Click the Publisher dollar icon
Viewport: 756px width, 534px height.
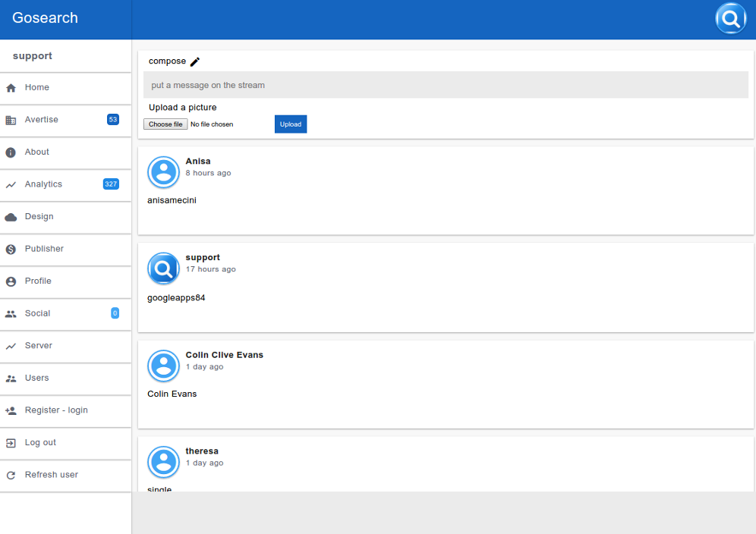click(x=11, y=250)
